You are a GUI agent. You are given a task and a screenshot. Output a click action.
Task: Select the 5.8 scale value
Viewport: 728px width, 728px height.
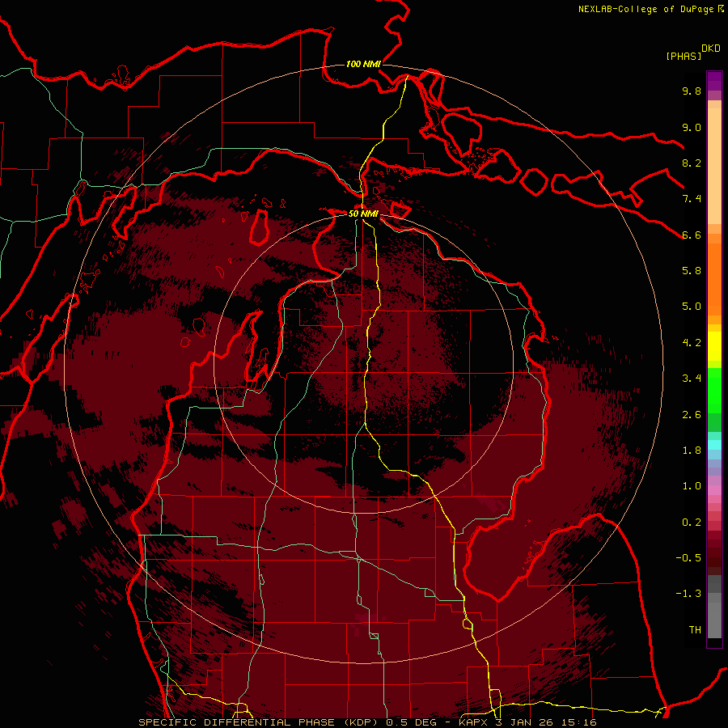692,271
